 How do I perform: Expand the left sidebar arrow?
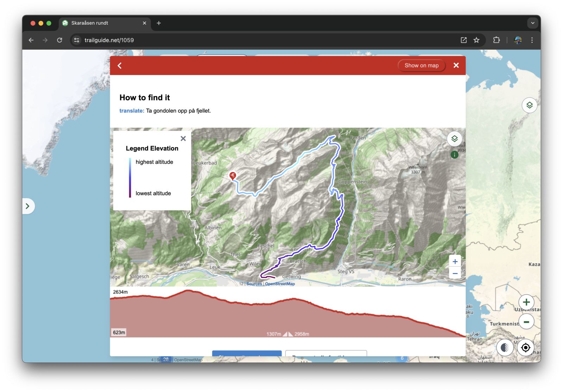click(x=27, y=206)
